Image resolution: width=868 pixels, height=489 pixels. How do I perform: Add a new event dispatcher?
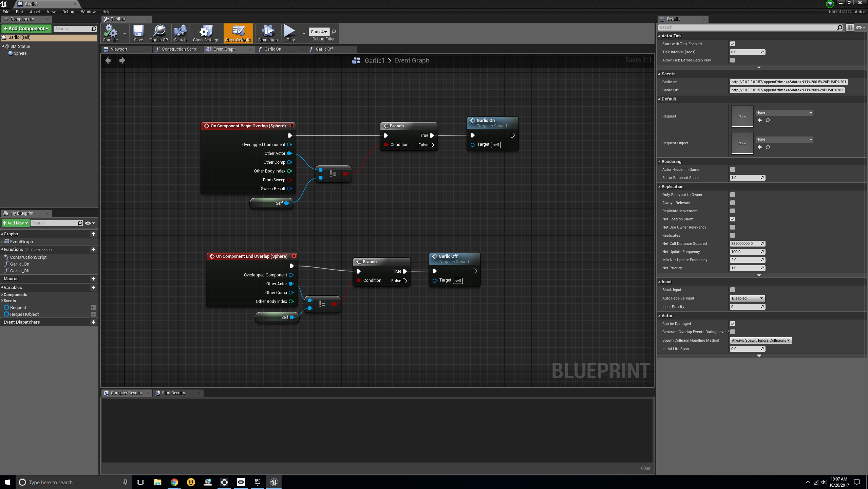[93, 322]
